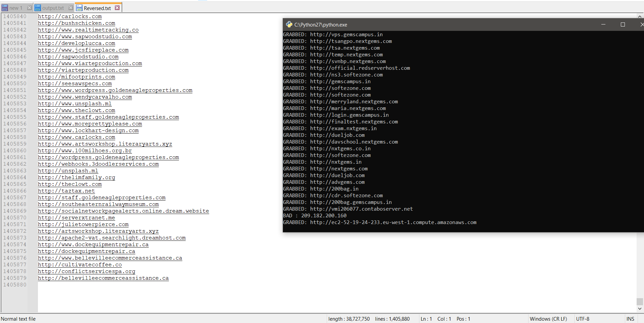Image resolution: width=644 pixels, height=323 pixels.
Task: Open the http://taztax.net link
Action: pos(66,191)
